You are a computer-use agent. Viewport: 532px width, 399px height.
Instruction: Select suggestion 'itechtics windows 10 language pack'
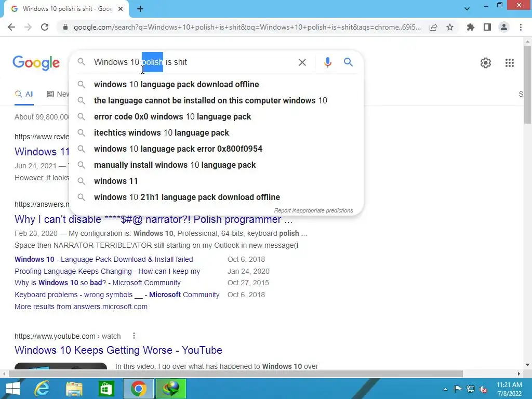216,132
